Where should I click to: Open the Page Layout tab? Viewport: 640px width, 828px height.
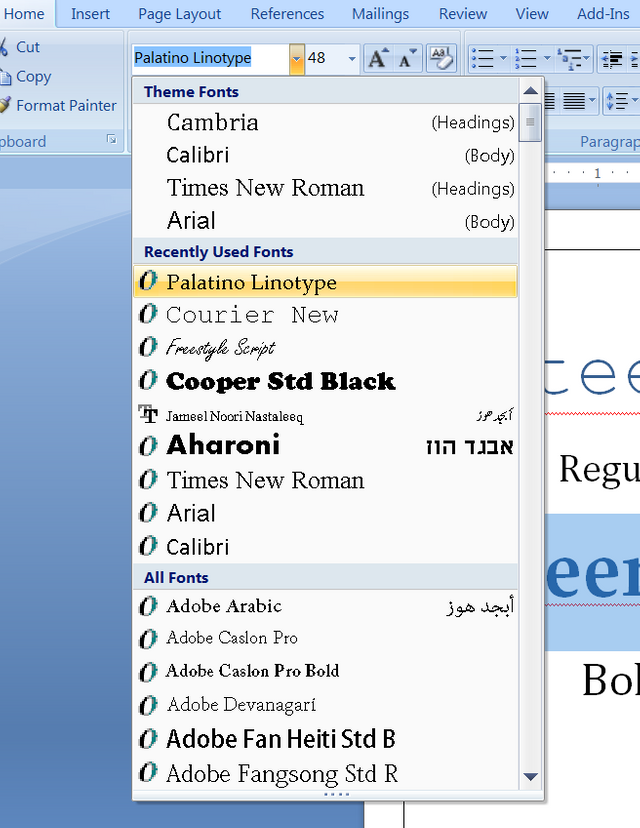[x=180, y=14]
